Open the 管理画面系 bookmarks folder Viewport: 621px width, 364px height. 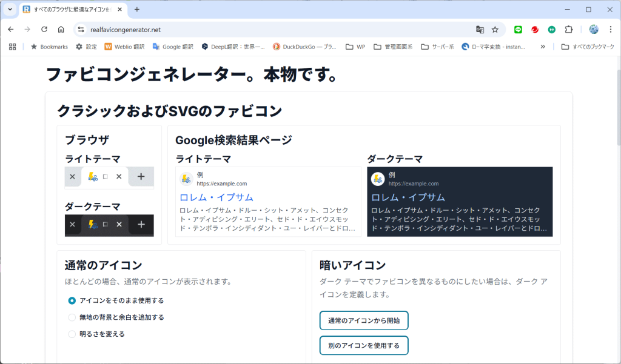[393, 47]
